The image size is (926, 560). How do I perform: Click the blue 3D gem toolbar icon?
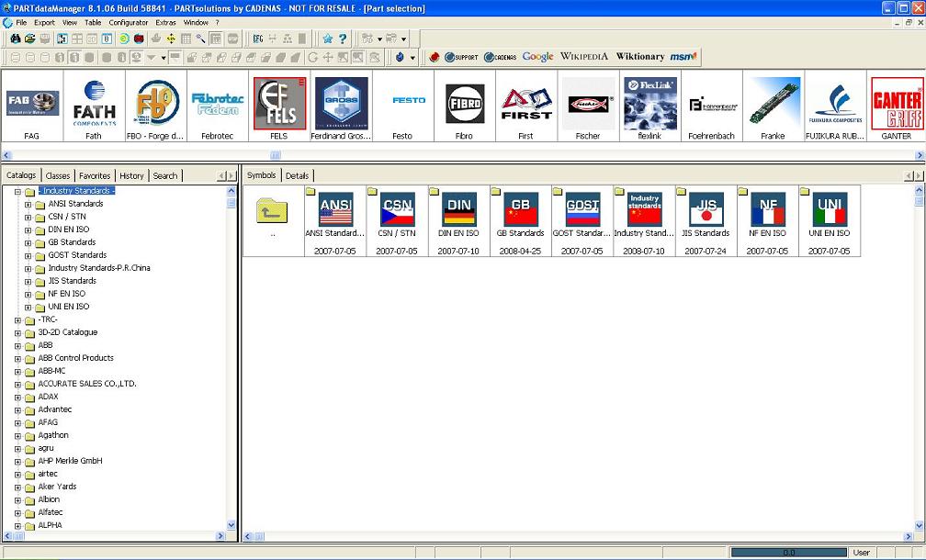400,57
